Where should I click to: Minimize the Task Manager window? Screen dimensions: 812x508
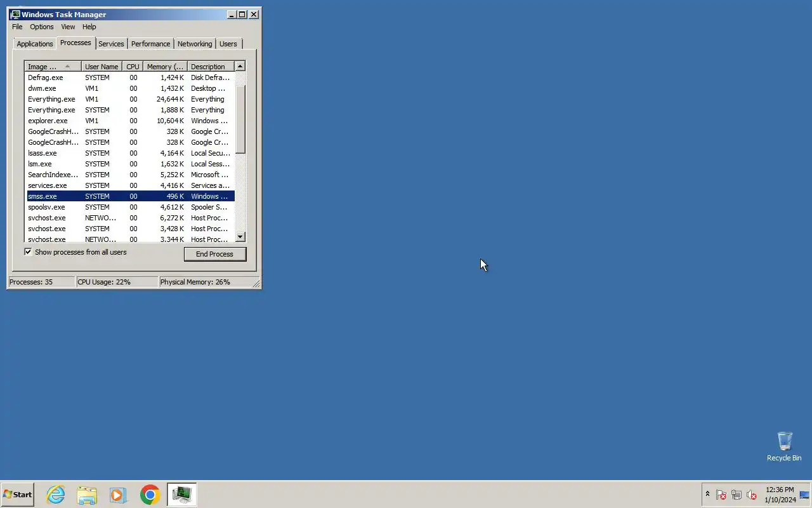coord(231,15)
